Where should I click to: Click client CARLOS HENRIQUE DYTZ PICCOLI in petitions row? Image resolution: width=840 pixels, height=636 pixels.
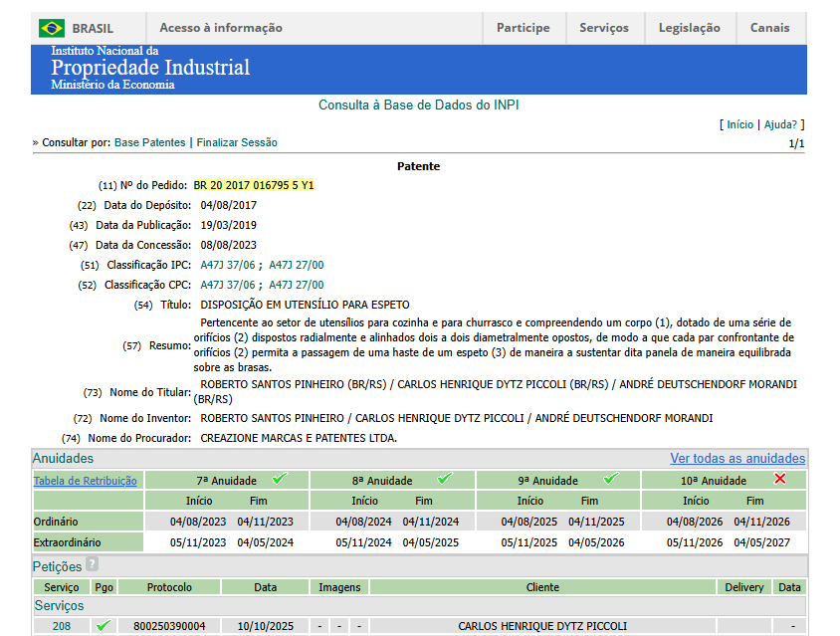pyautogui.click(x=542, y=626)
